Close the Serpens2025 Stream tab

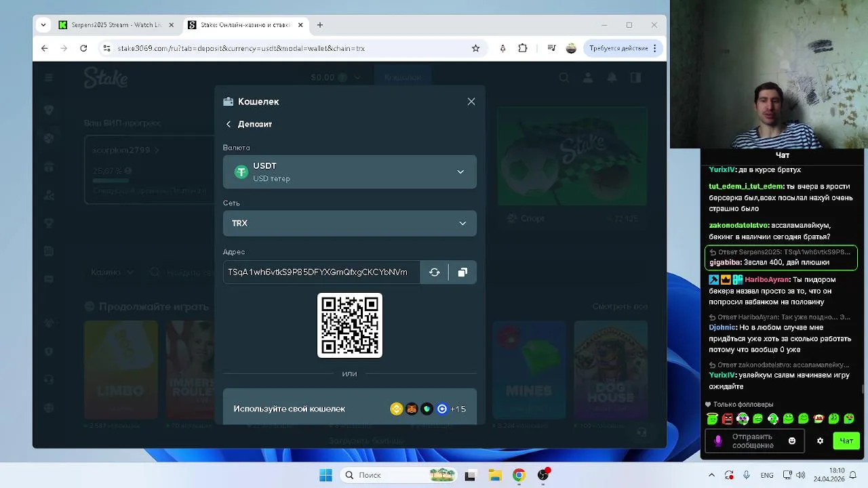click(x=172, y=25)
